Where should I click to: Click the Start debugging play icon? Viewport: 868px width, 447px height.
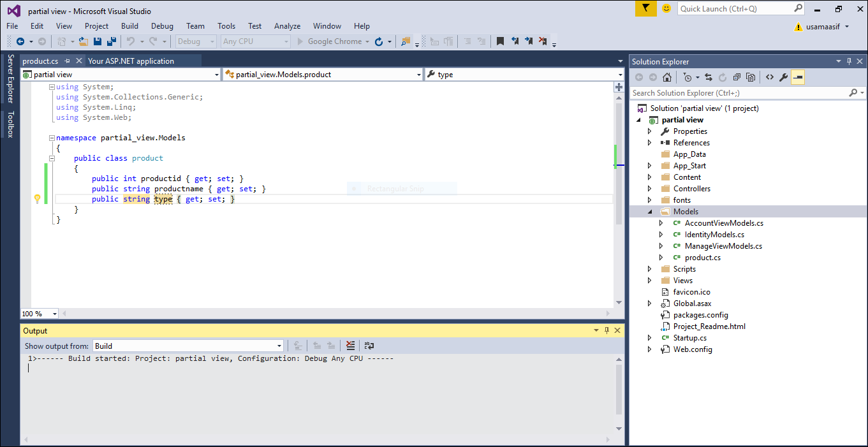pos(301,41)
